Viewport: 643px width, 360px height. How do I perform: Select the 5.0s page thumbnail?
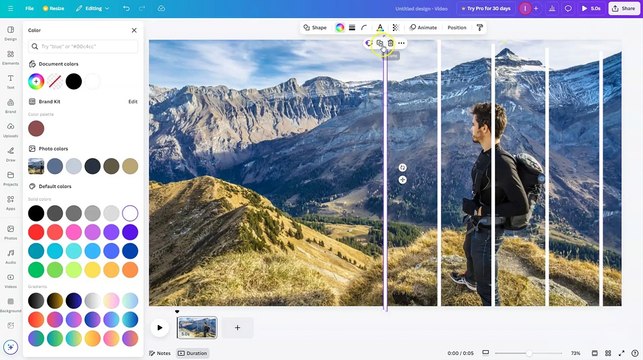[x=197, y=328]
